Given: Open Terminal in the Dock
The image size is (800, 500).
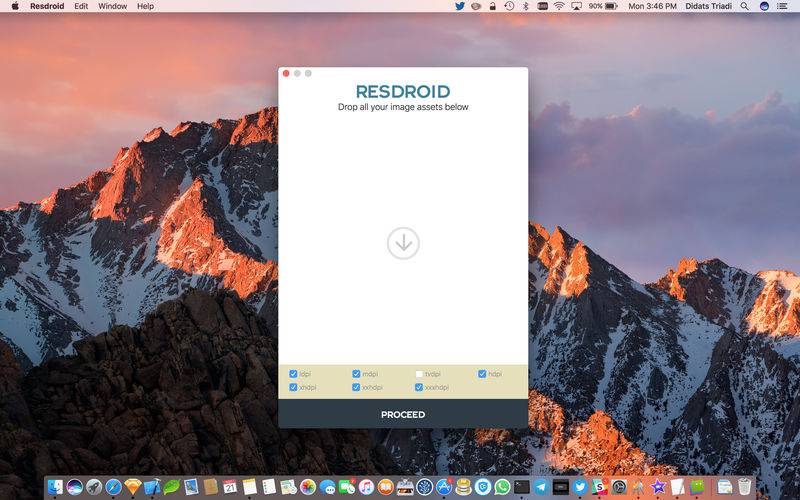Looking at the screenshot, I should coord(521,487).
